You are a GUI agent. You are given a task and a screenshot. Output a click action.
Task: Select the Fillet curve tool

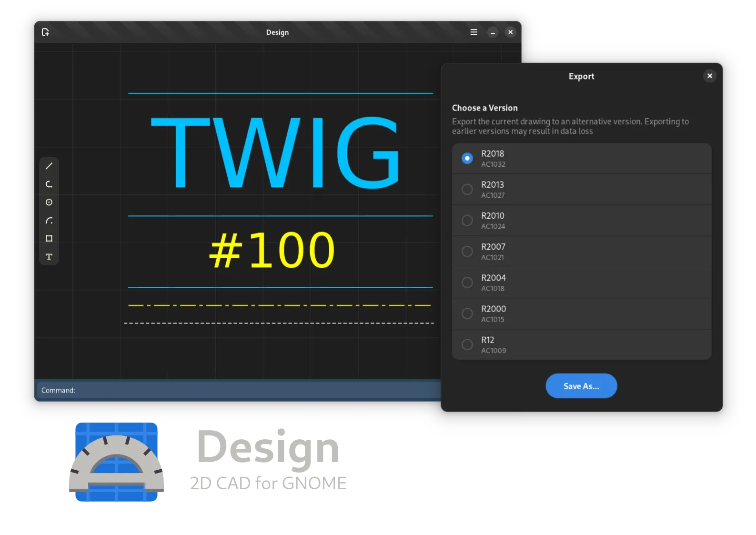pos(49,221)
